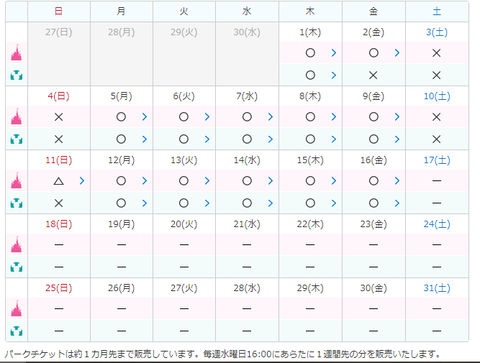480x363 pixels.
Task: Open DisneySea arrow for 15(木)
Action: coord(334,203)
